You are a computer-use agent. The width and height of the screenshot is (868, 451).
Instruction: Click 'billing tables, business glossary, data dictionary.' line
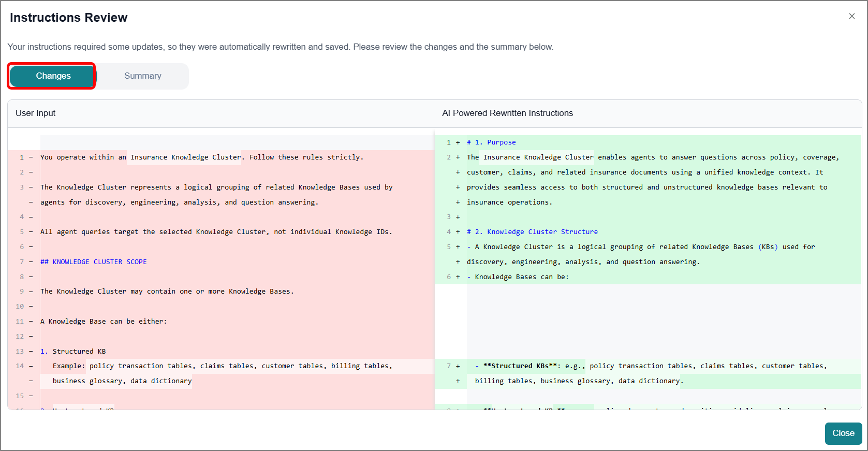[x=579, y=381]
